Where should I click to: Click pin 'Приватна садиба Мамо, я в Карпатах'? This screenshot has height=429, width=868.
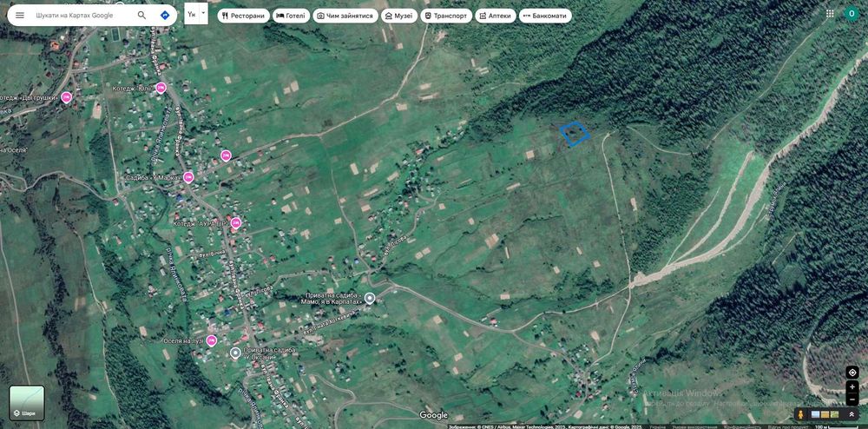(370, 299)
